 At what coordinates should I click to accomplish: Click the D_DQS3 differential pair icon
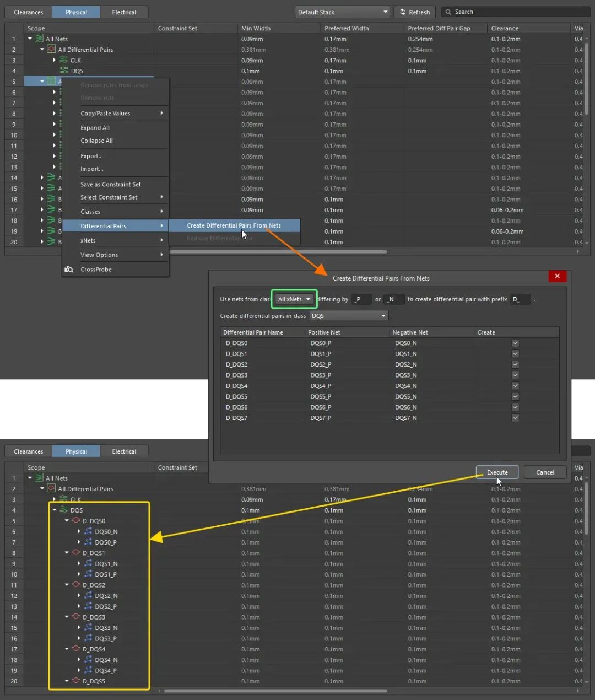click(76, 617)
